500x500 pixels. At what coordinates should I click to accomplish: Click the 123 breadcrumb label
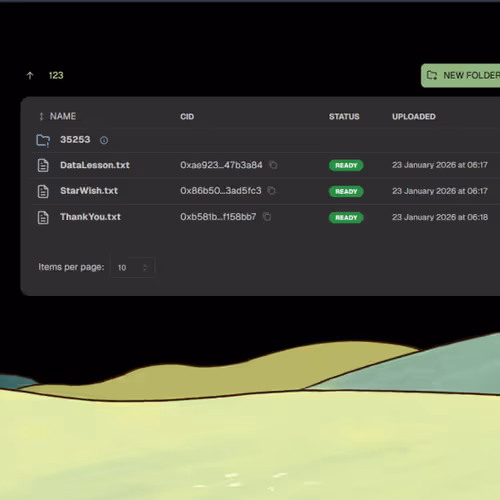pos(56,76)
